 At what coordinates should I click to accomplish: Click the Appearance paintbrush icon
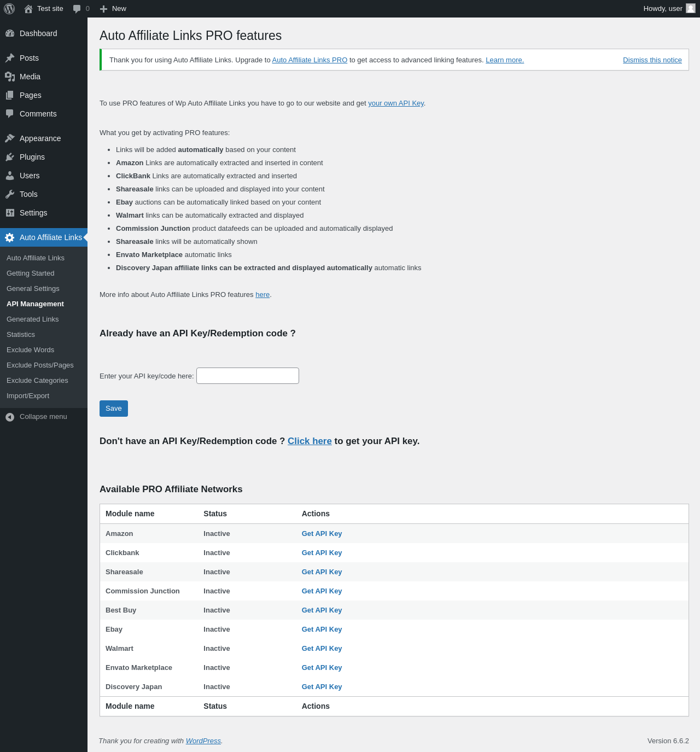click(10, 138)
